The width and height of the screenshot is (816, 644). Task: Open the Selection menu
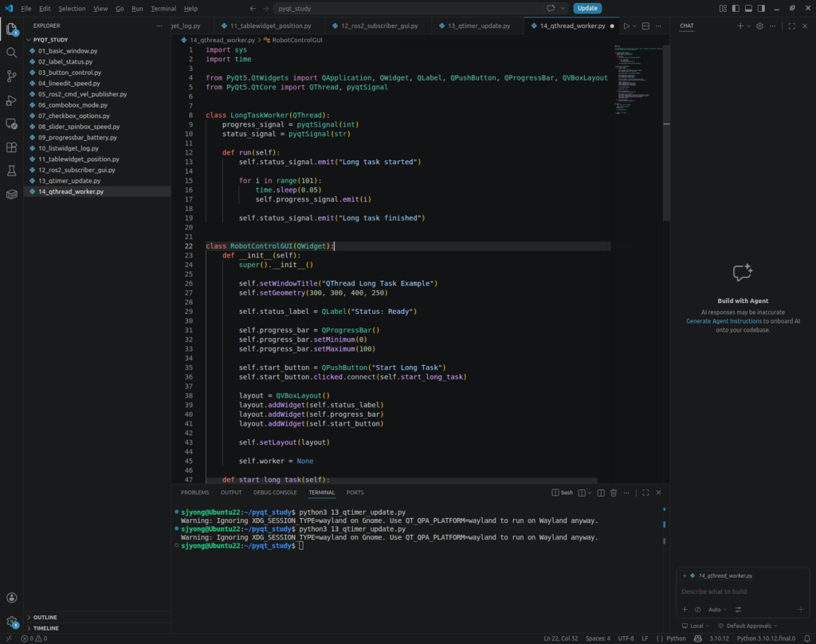(x=72, y=8)
